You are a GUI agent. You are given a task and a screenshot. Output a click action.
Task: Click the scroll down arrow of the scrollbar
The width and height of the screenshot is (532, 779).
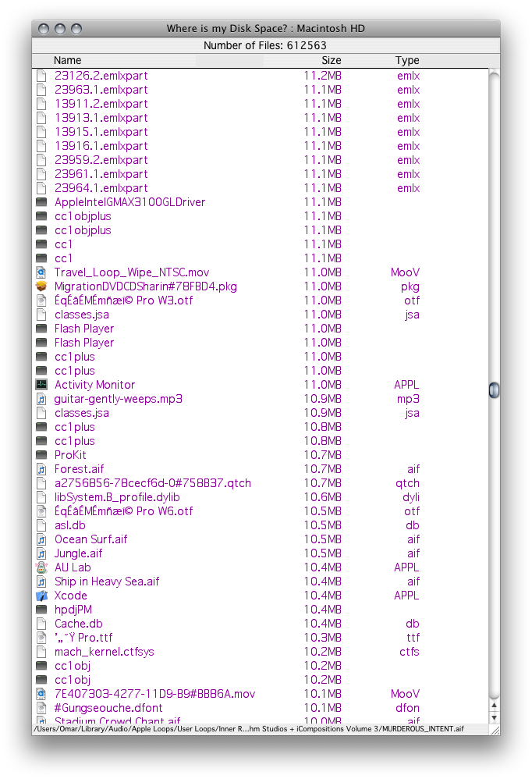494,718
